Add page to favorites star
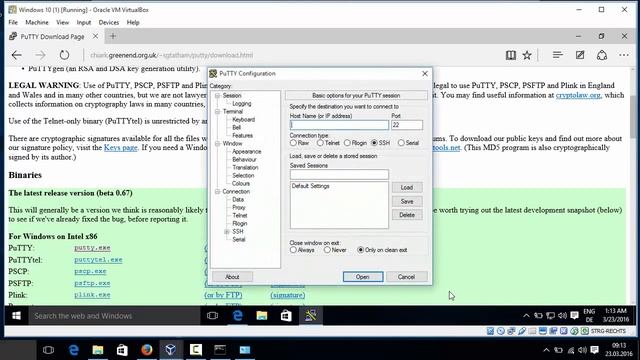This screenshot has height=360, width=640. (x=527, y=55)
